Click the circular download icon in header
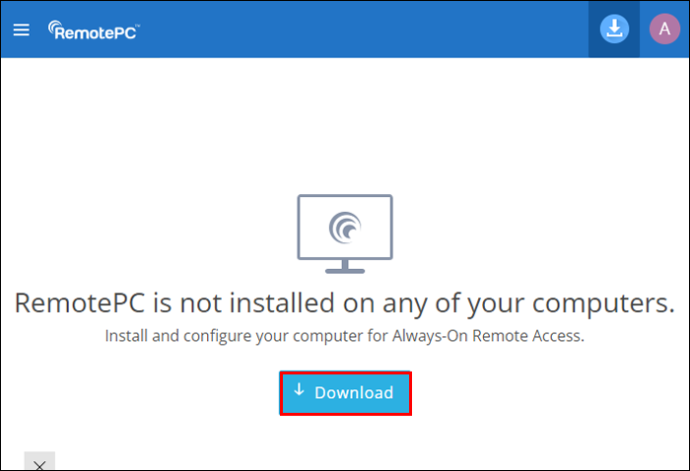690x471 pixels. coord(614,29)
